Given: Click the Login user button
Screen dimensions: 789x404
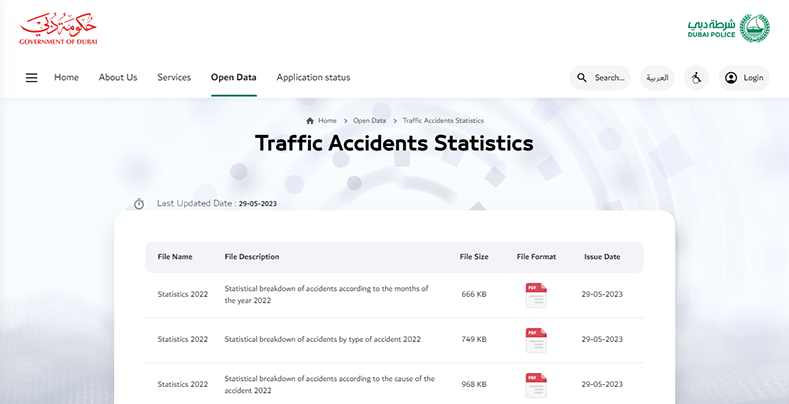Looking at the screenshot, I should 744,78.
